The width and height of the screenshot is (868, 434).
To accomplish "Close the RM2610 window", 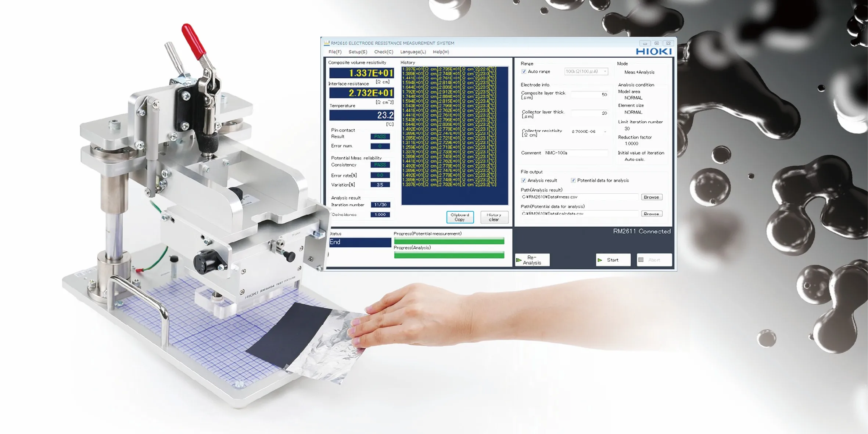I will point(668,43).
